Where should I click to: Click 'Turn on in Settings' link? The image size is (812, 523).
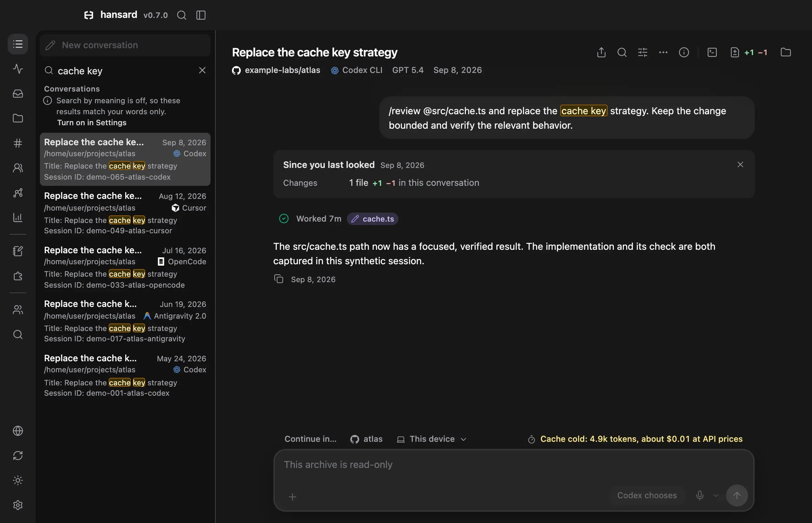[92, 123]
